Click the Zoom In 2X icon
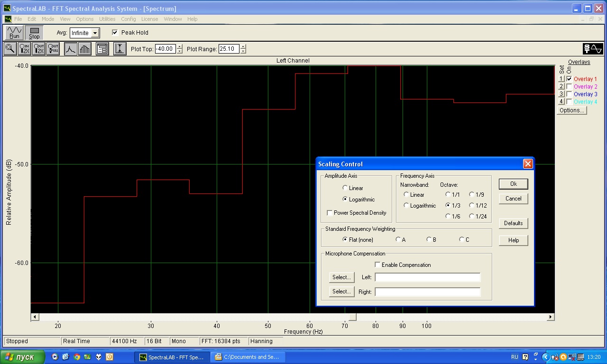Viewport: 607px width, 364px height. 25,49
